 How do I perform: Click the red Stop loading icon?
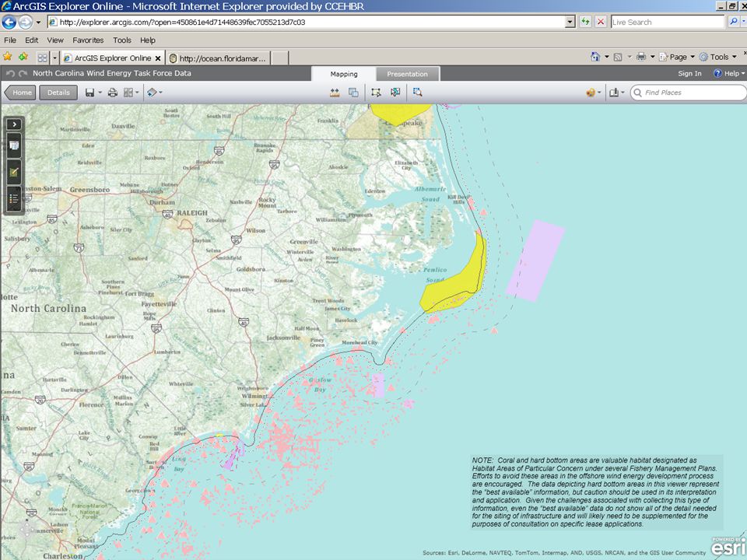point(600,22)
